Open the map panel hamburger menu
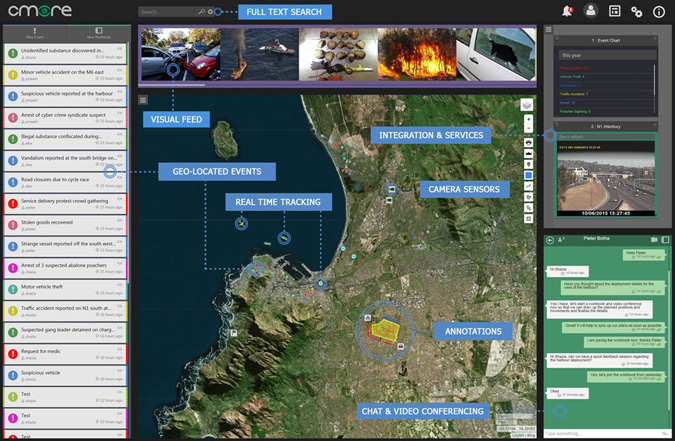 144,100
